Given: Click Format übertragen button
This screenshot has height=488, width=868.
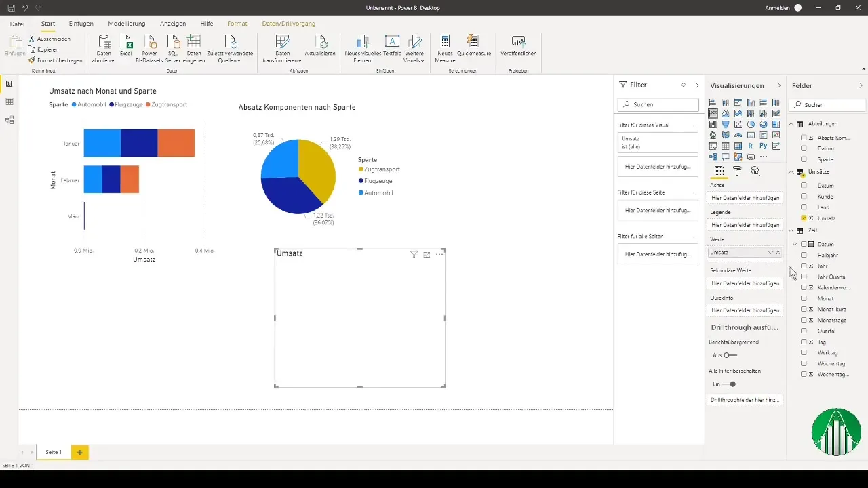Looking at the screenshot, I should [56, 60].
